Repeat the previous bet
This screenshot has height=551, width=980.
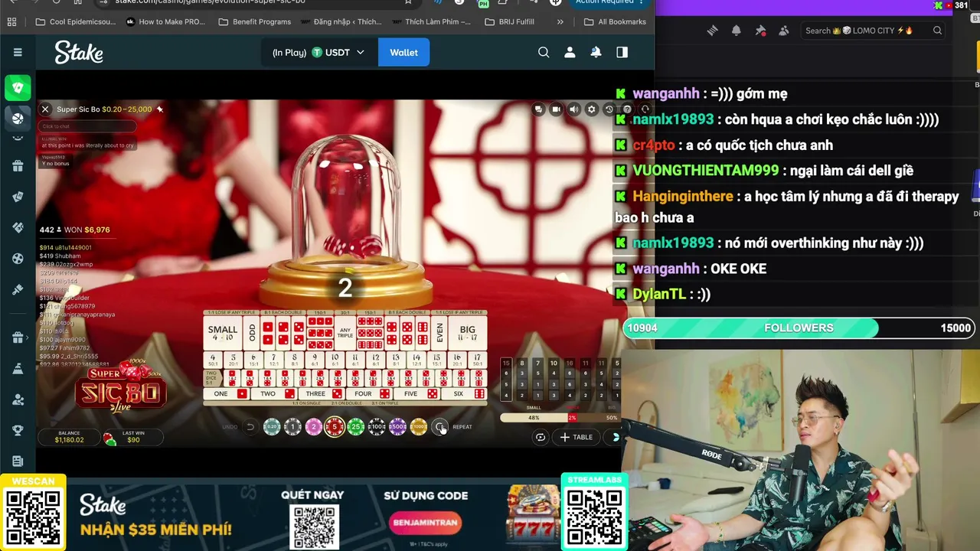440,427
